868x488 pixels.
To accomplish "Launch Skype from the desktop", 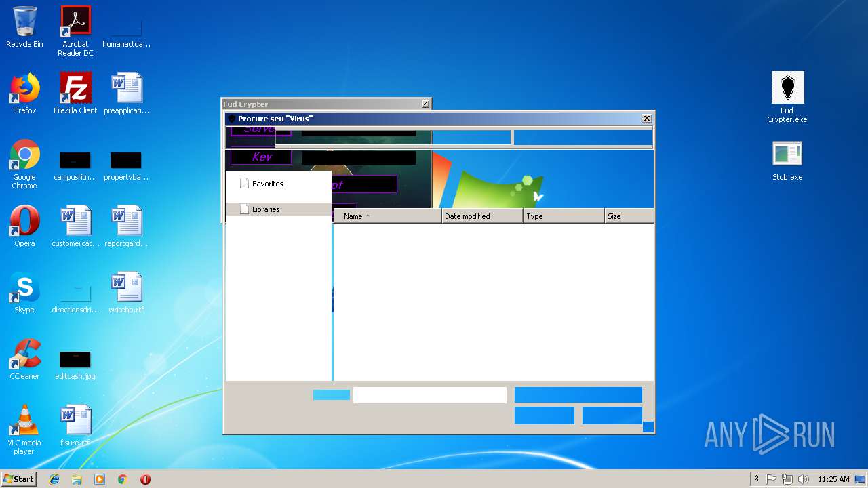I will (24, 293).
